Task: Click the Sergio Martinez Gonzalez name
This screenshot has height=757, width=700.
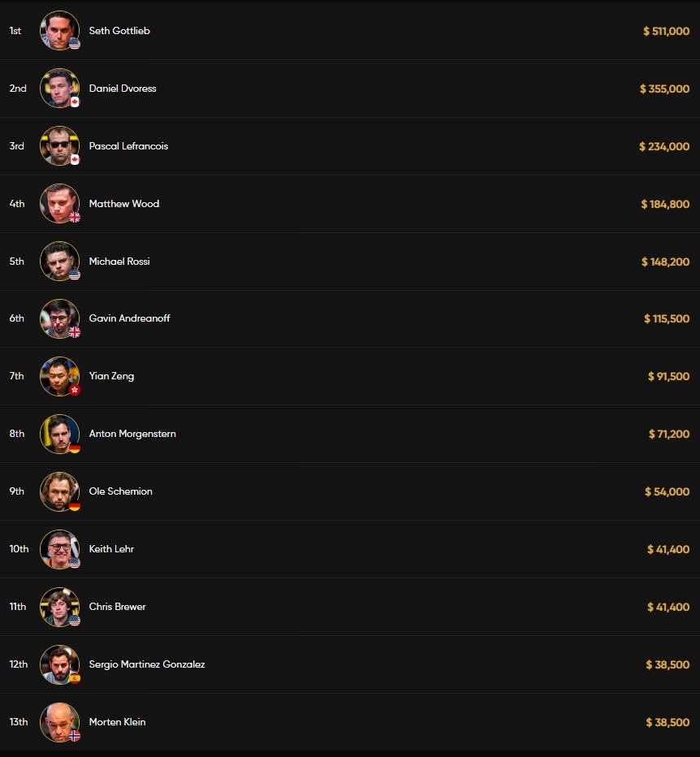Action: [147, 664]
